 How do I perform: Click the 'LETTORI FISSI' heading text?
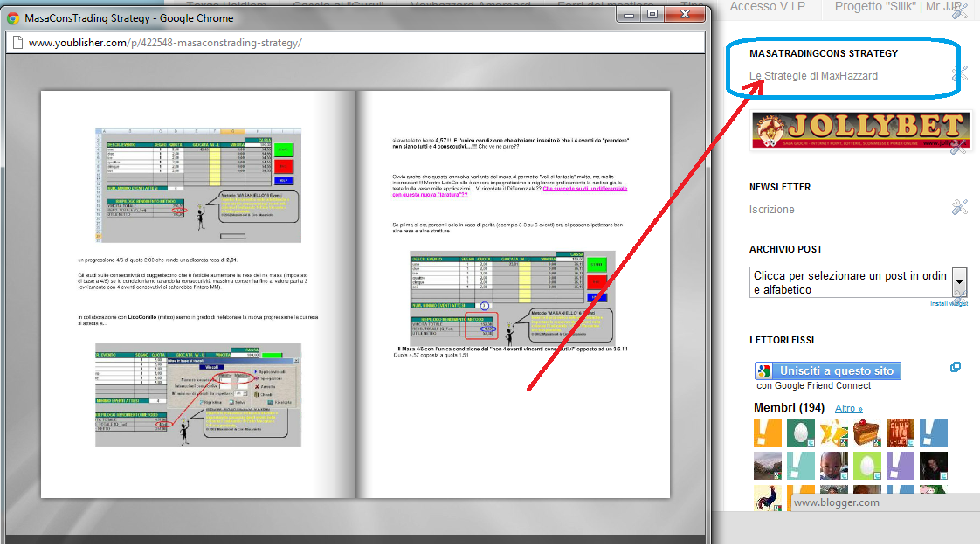click(x=782, y=340)
